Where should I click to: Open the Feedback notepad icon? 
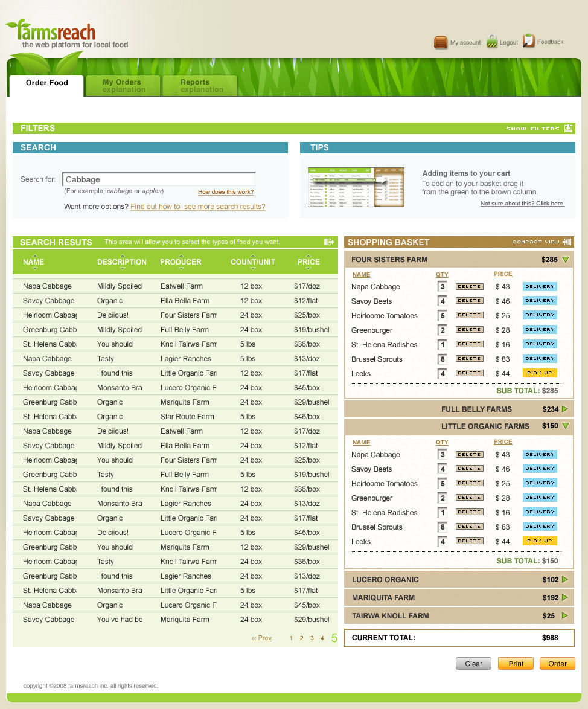(529, 41)
